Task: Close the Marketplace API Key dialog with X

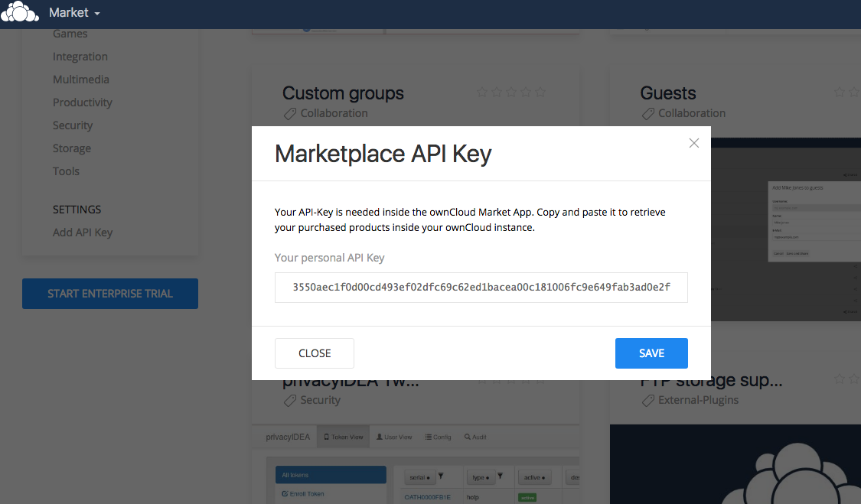Action: (693, 143)
